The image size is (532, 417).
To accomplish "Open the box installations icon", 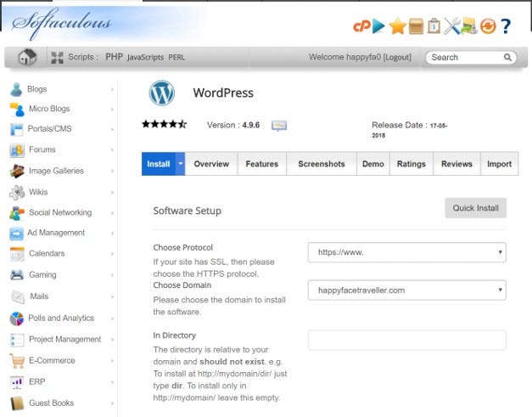I will [416, 26].
